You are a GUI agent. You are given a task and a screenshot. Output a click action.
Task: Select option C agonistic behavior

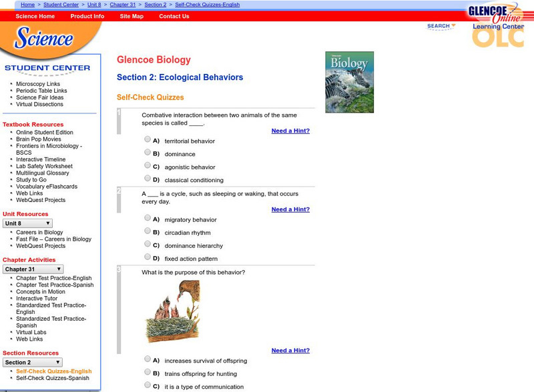coord(148,165)
